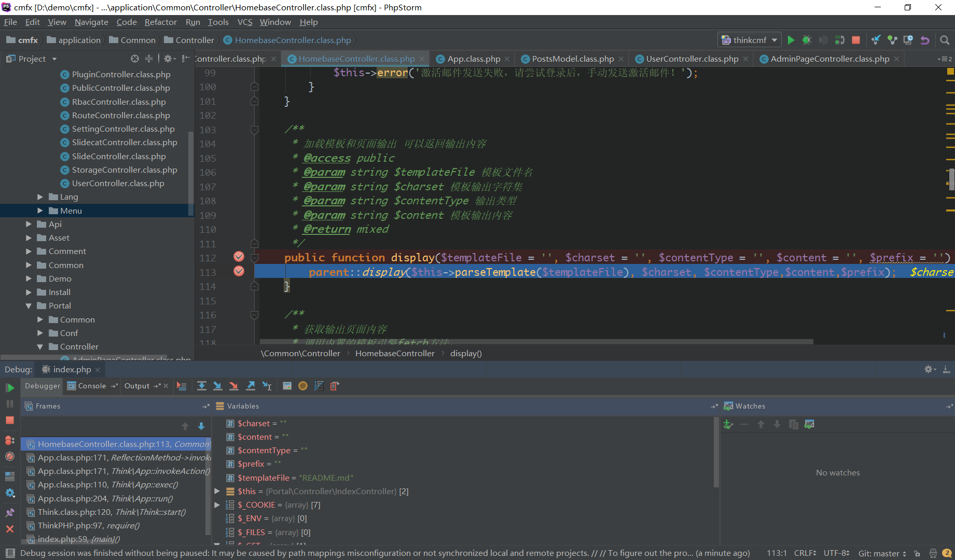Screen dimensions: 955x560
Task: Open Project panel settings gear
Action: [x=169, y=59]
